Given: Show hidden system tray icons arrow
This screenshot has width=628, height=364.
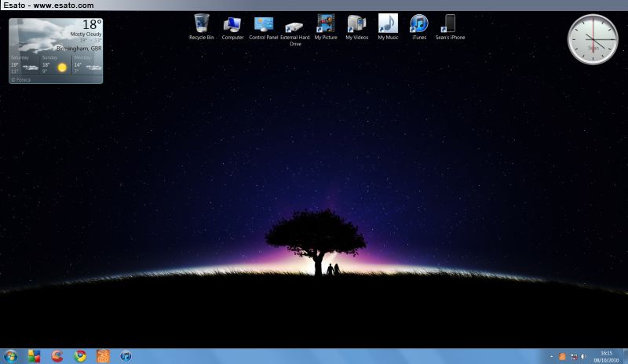Looking at the screenshot, I should 552,356.
